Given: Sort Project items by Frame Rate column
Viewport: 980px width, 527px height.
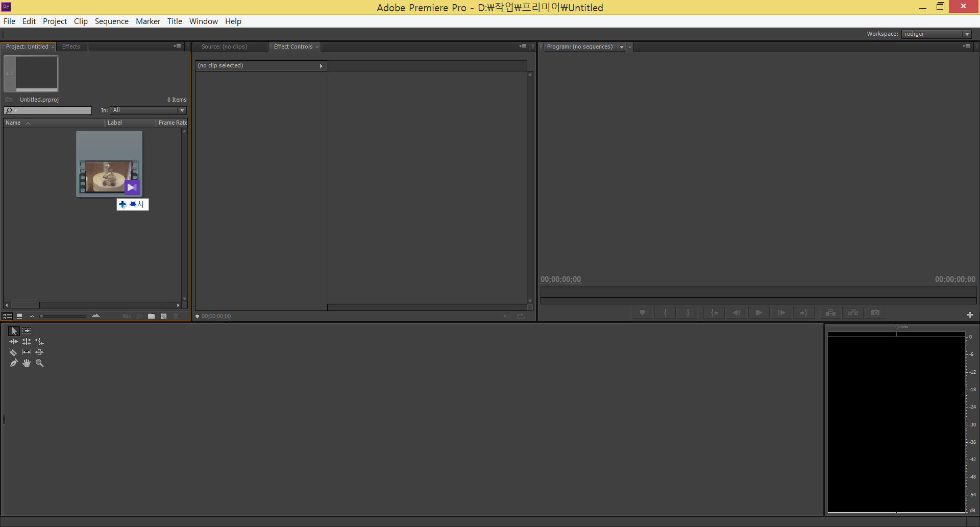Looking at the screenshot, I should (172, 123).
